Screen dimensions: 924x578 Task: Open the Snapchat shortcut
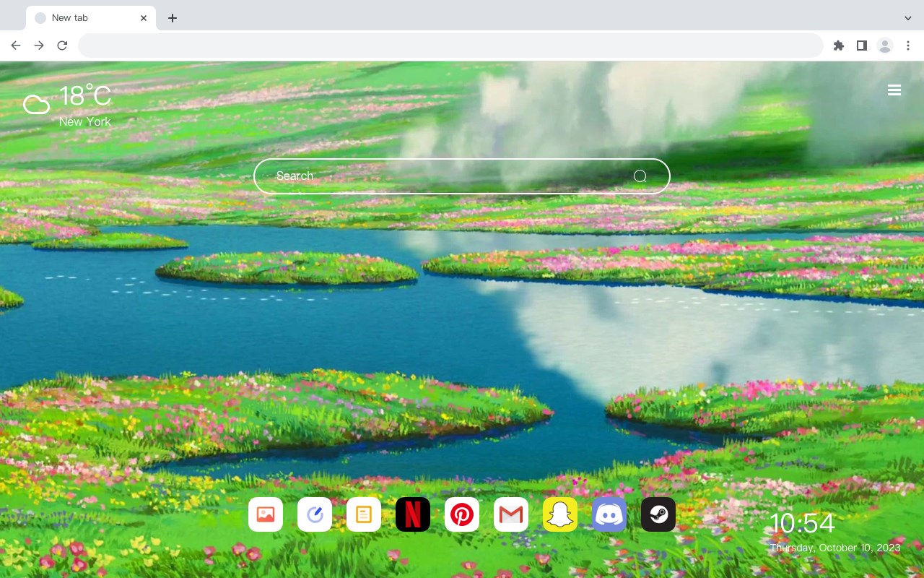tap(560, 514)
